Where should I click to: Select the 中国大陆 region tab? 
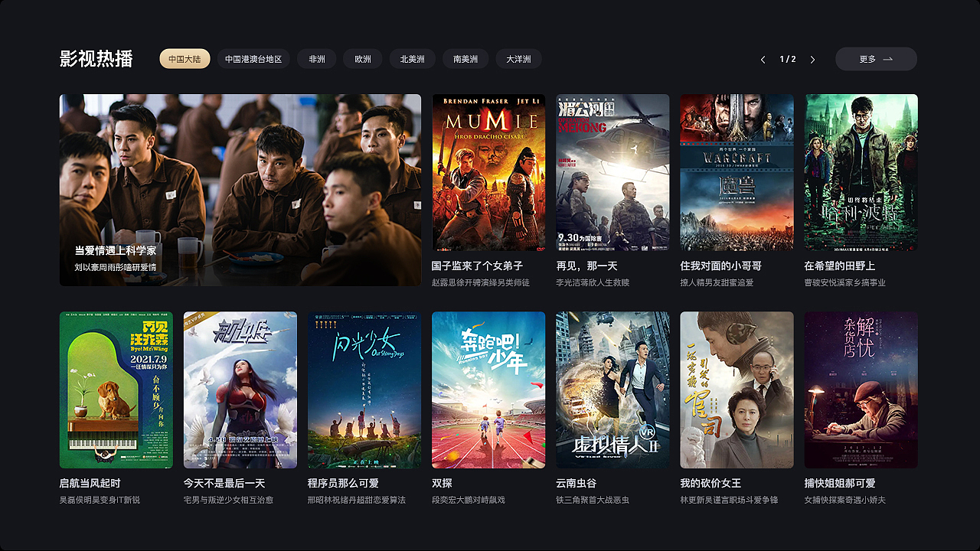[185, 59]
